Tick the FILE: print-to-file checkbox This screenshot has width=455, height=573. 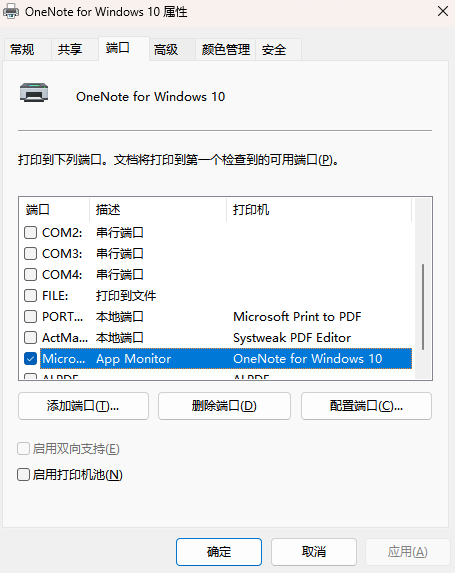[x=31, y=295]
